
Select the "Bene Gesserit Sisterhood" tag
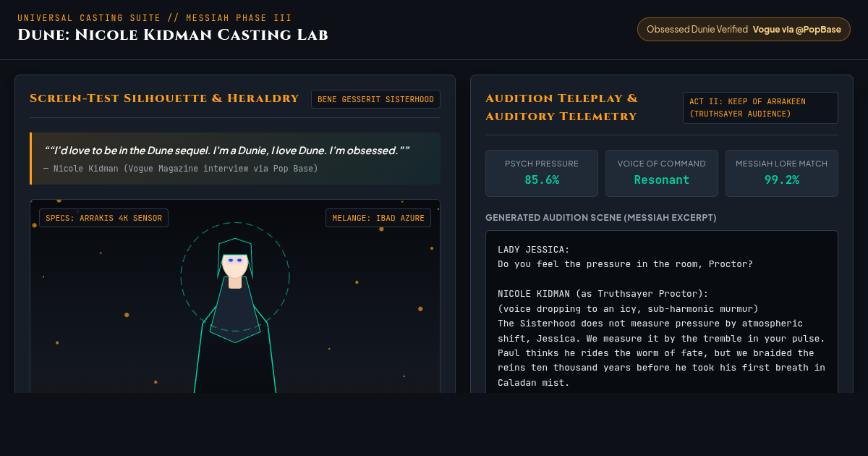point(375,99)
